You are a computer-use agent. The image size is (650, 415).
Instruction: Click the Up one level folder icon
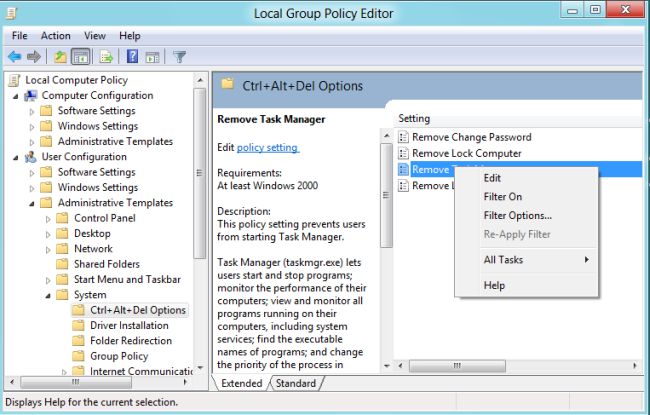60,57
